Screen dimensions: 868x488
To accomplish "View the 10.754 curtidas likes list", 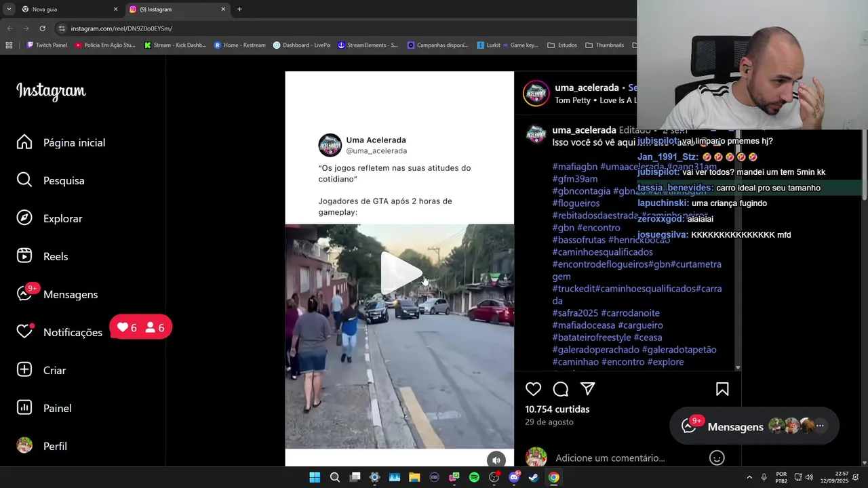I will pos(557,409).
